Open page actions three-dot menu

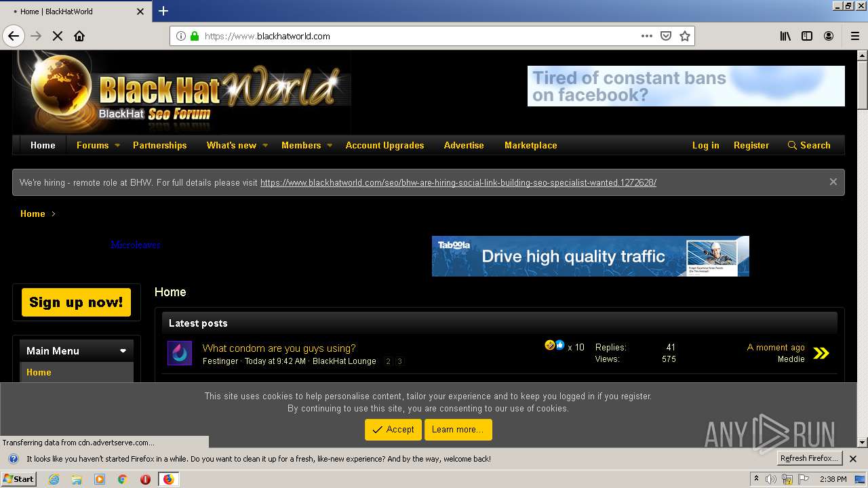647,36
